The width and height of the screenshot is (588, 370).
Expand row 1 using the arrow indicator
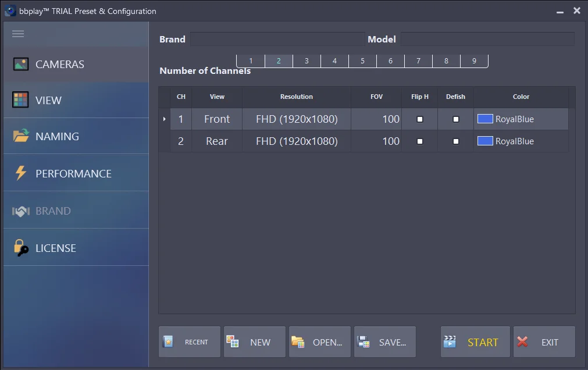tap(165, 119)
